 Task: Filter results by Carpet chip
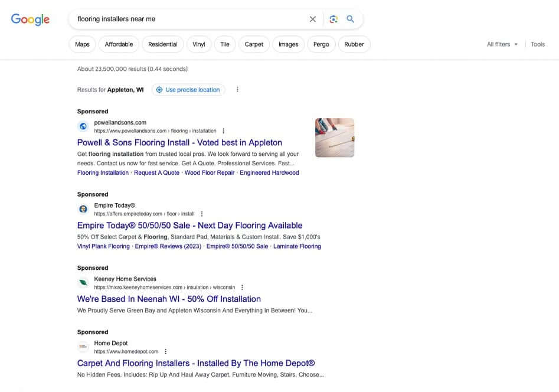(x=254, y=44)
